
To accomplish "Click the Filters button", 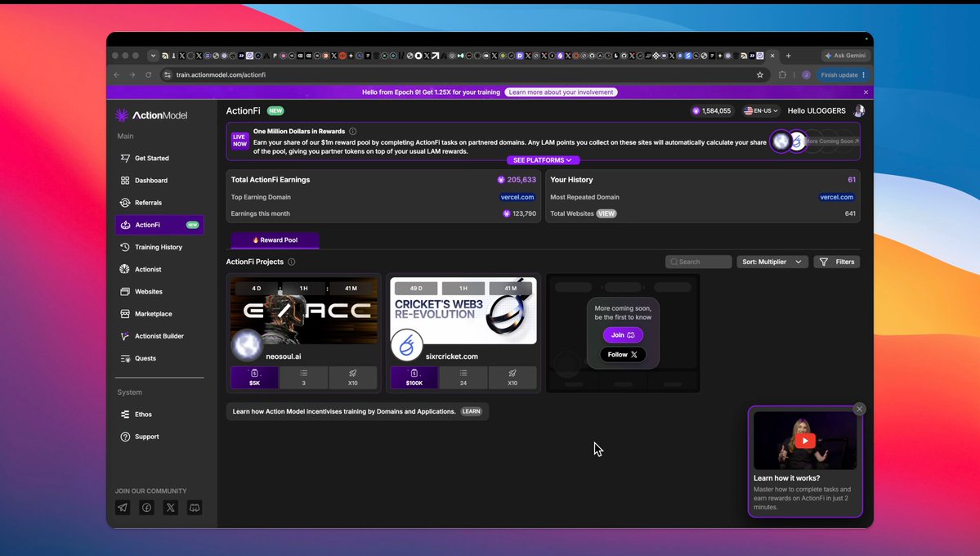I will tap(837, 262).
